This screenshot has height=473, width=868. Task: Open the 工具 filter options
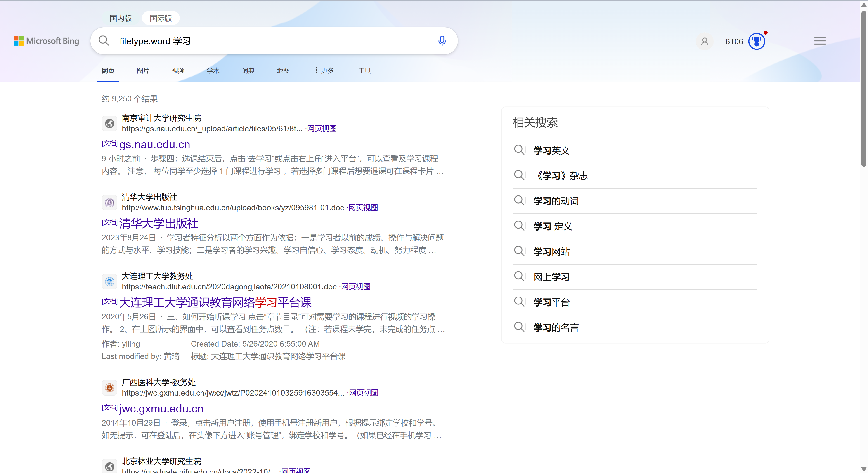tap(364, 70)
